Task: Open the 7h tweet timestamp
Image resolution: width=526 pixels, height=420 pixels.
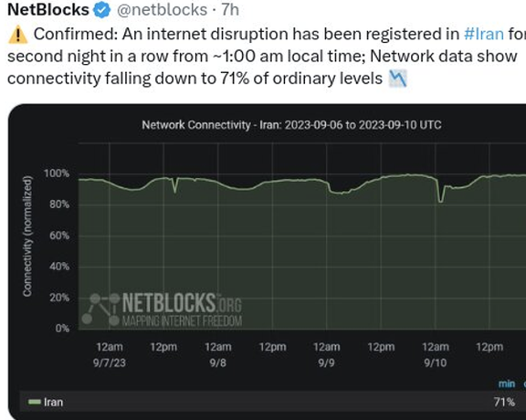Action: click(x=230, y=9)
